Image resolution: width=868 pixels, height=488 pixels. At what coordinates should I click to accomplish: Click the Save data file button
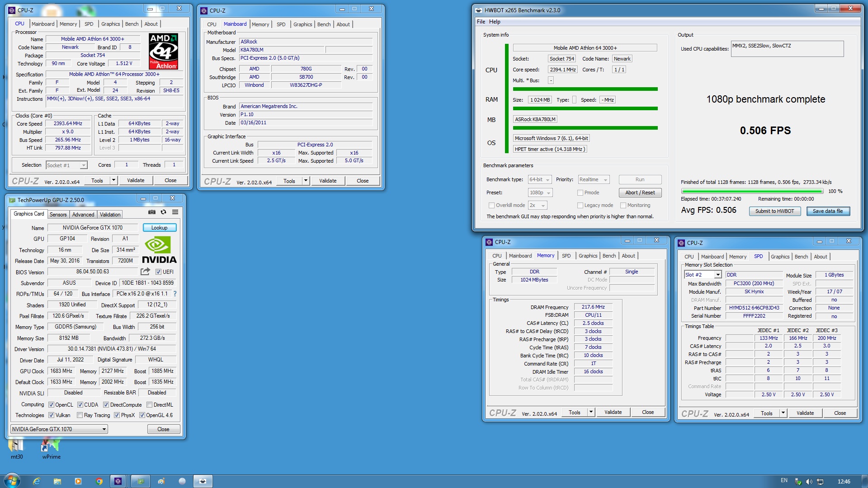coord(828,211)
